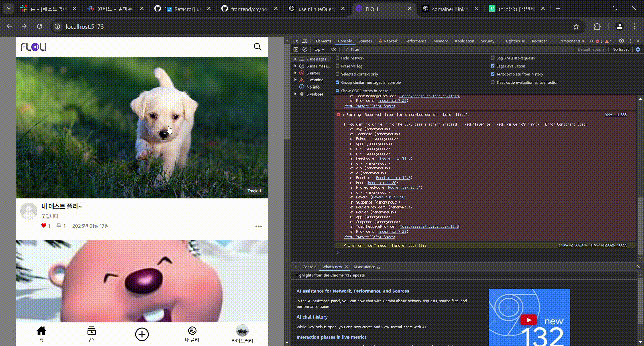The image size is (644, 346).
Task: Enable Selected context only checkbox
Action: point(338,74)
